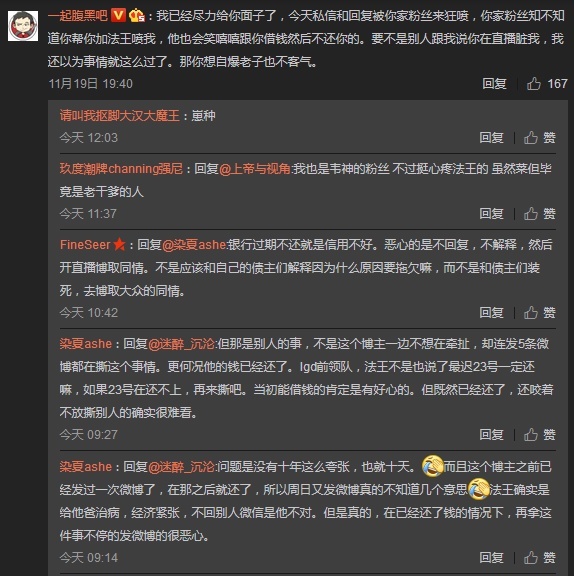Open the 一起腹黑吧 avatar picture

pos(23,26)
